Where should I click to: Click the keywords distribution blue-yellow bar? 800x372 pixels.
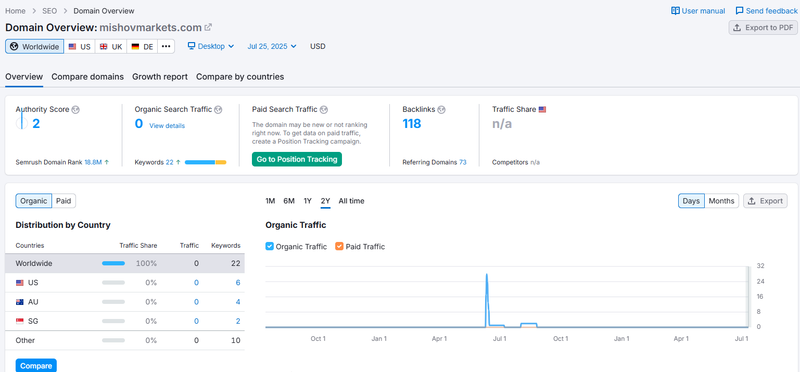(x=205, y=162)
